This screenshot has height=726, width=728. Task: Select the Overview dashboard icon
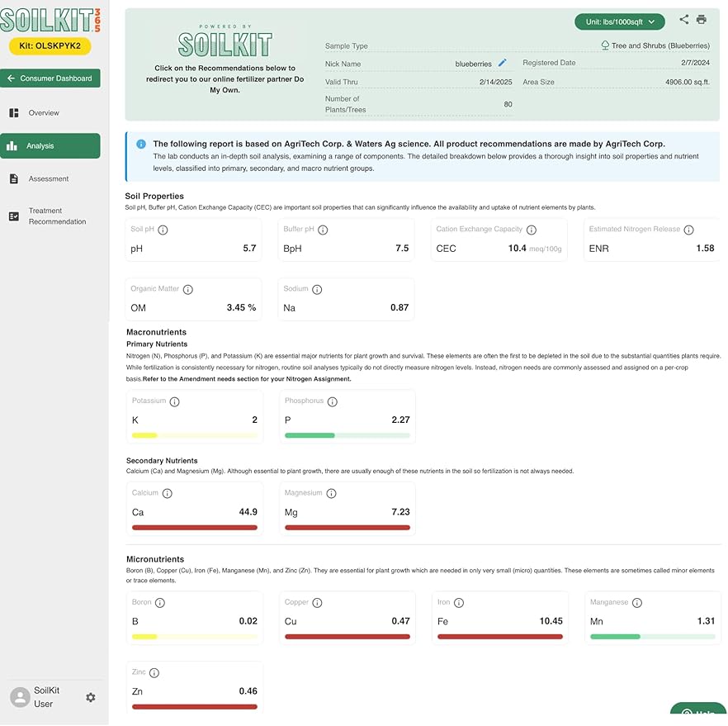15,112
